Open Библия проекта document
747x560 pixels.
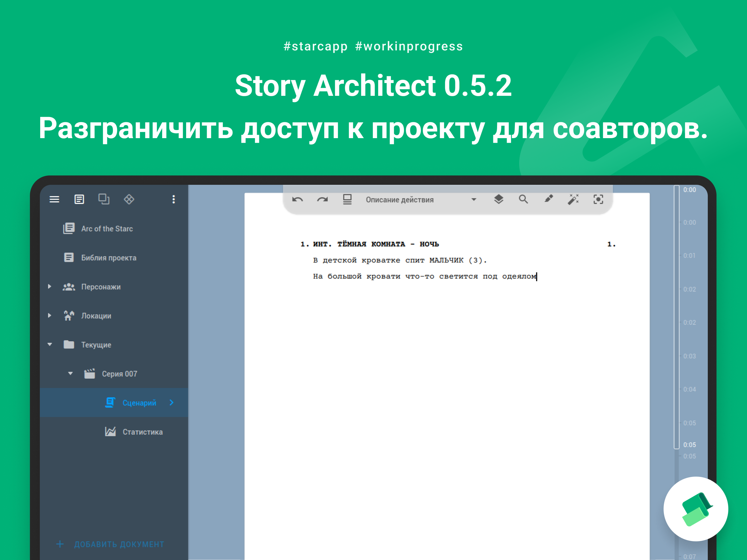[114, 258]
